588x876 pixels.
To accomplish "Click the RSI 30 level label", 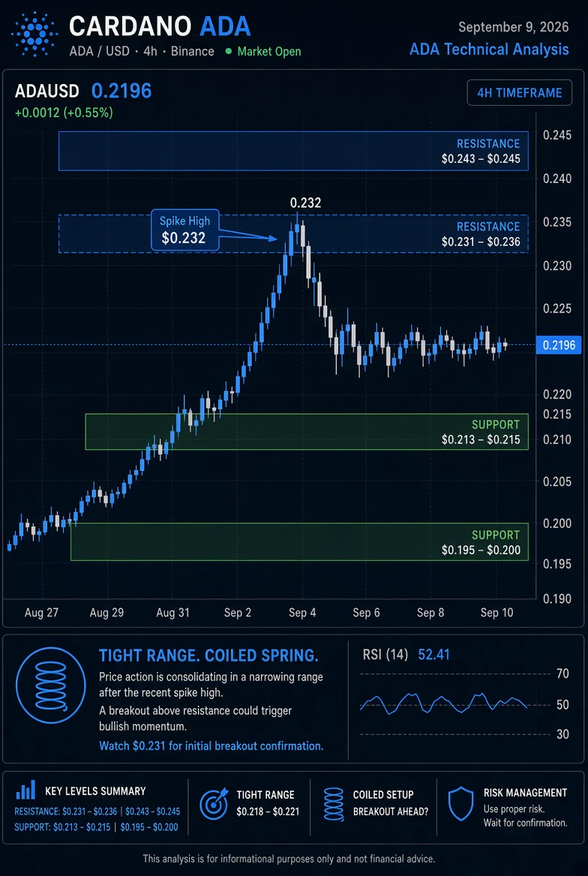I will [562, 734].
